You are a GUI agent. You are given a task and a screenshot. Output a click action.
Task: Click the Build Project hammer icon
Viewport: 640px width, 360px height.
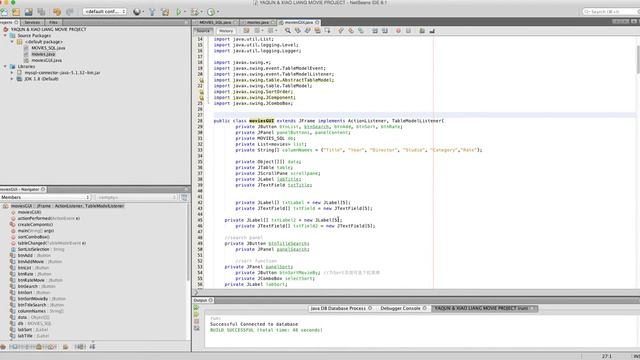152,12
